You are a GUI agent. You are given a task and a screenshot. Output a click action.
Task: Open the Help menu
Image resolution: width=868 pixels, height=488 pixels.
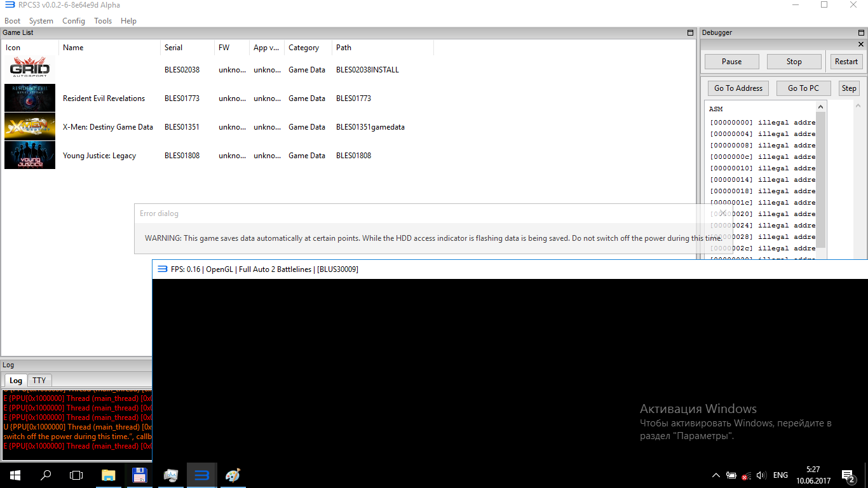(x=128, y=21)
